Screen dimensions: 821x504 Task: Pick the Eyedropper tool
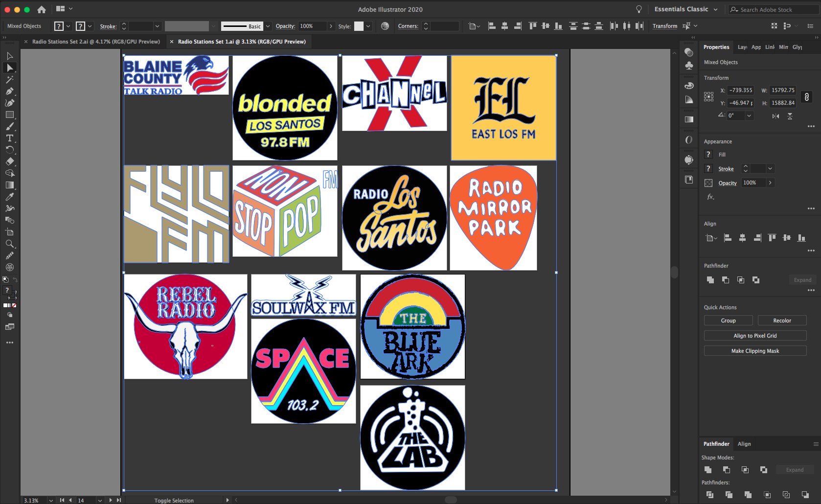coord(10,197)
